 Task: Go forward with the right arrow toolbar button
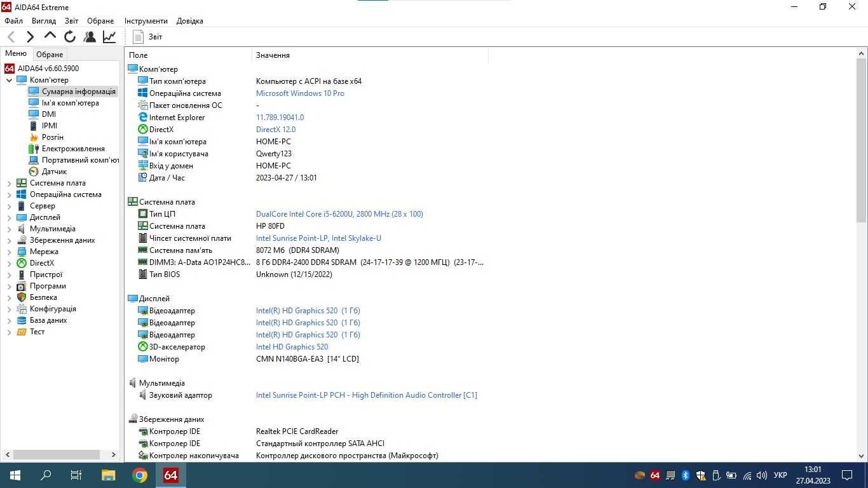(x=30, y=37)
